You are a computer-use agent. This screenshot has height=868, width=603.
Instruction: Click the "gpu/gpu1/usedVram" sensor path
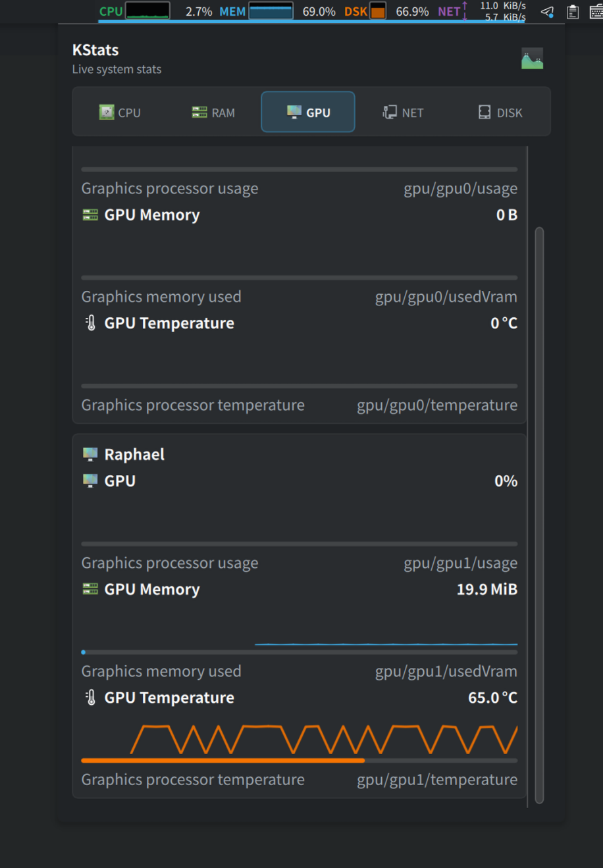[x=446, y=671]
